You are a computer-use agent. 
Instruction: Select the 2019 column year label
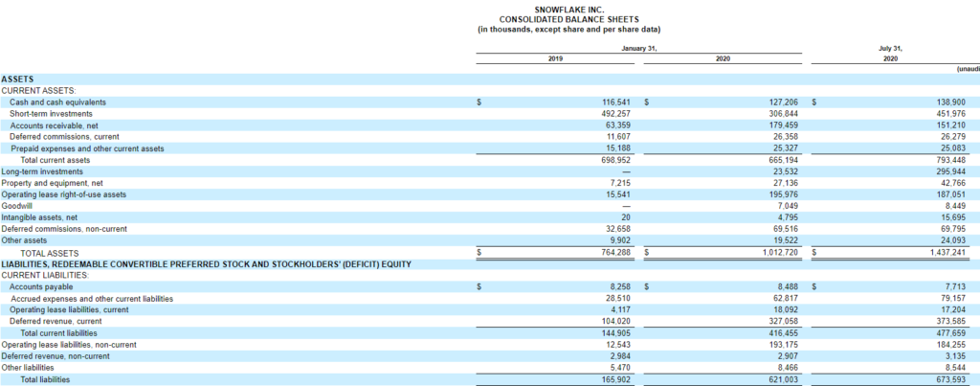tap(556, 57)
